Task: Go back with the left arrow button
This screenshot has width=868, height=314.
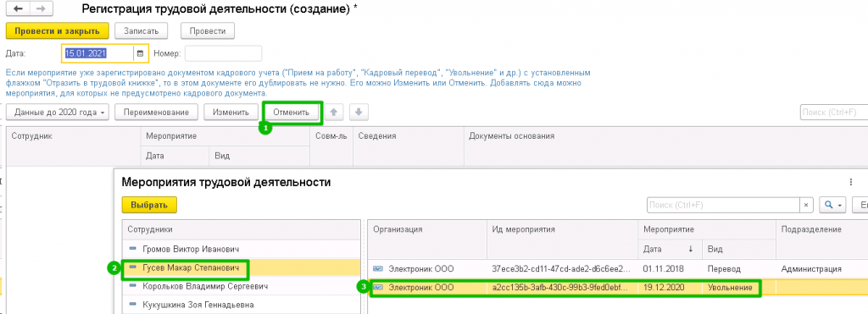Action: pos(19,9)
